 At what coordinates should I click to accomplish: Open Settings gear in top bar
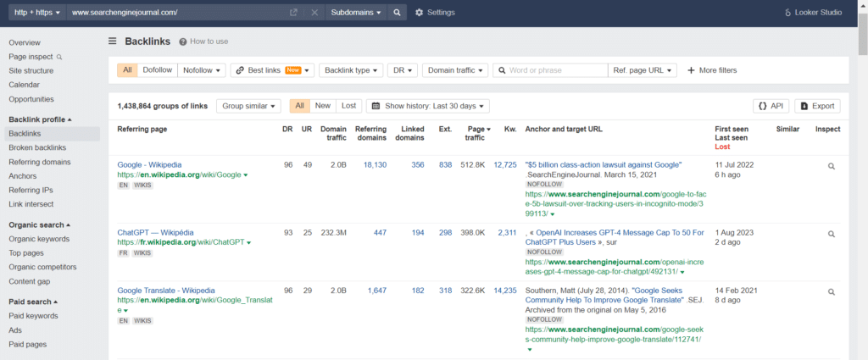(x=435, y=12)
